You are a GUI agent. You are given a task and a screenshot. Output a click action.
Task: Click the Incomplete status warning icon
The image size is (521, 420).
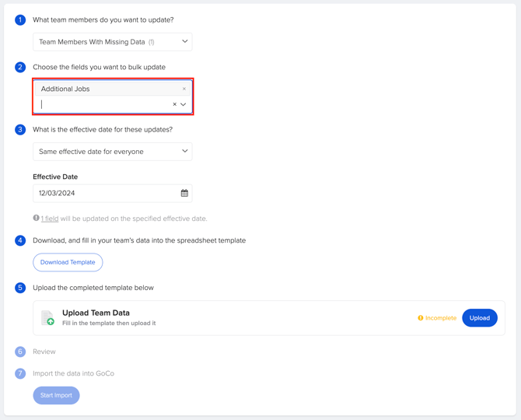421,318
